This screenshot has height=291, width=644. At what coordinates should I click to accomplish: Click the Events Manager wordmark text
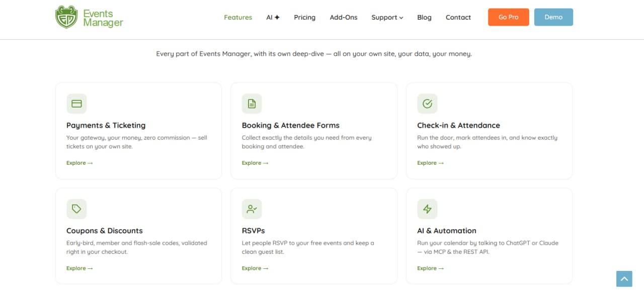(x=103, y=18)
